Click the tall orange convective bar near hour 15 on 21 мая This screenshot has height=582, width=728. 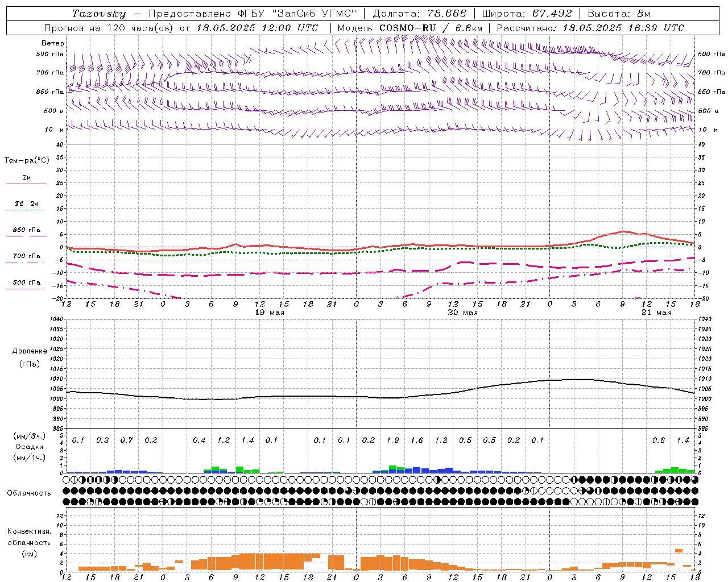tap(679, 550)
